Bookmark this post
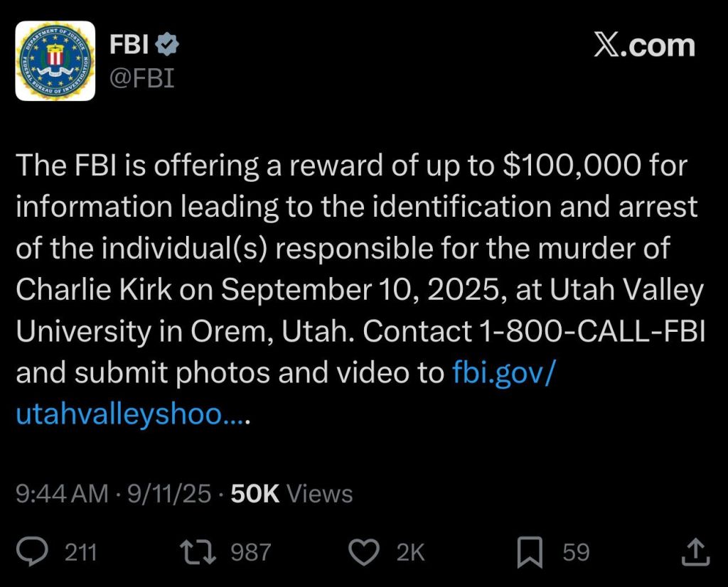Image resolution: width=728 pixels, height=587 pixels. pyautogui.click(x=530, y=552)
